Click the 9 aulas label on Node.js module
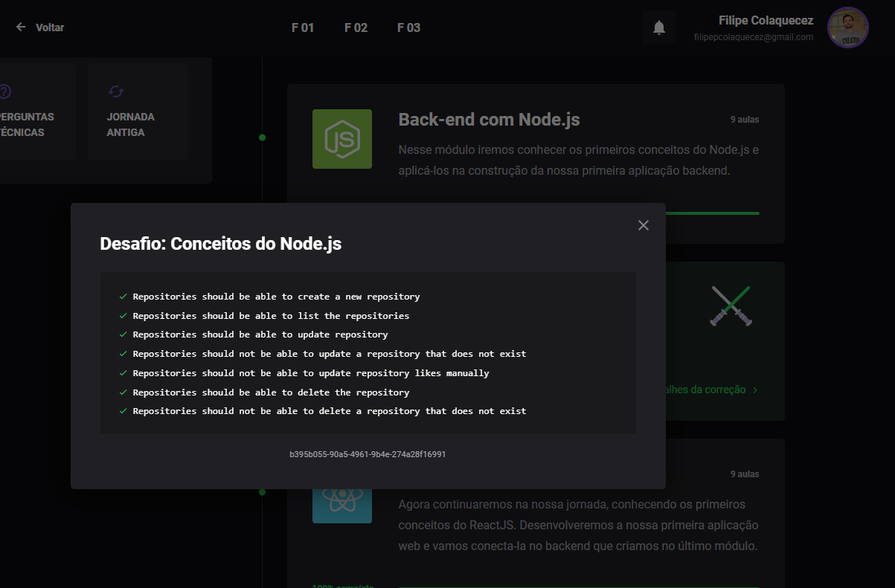 (745, 120)
